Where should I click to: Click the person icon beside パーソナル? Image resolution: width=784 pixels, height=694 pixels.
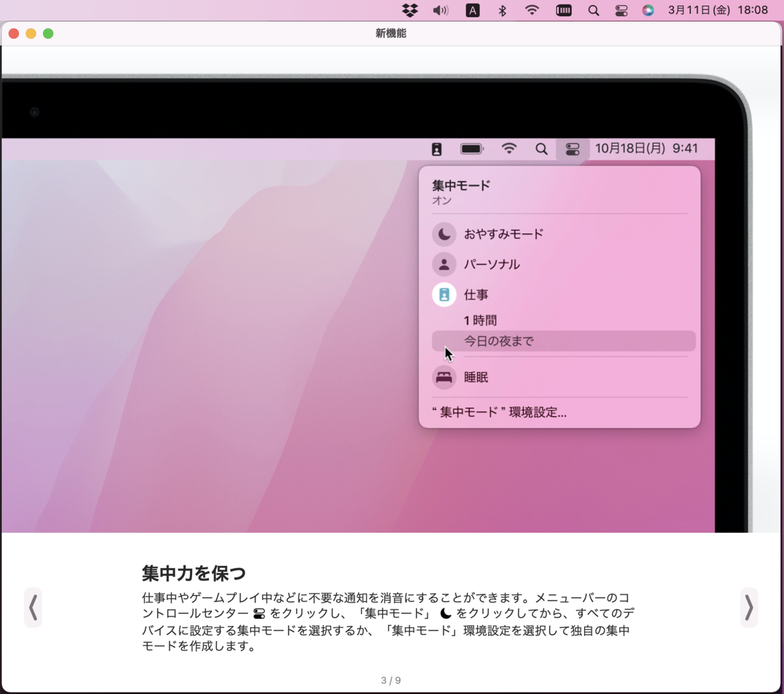tap(444, 264)
